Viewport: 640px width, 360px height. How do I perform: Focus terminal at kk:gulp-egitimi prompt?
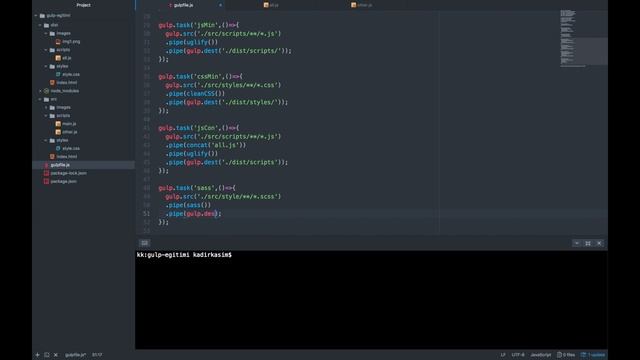click(184, 255)
